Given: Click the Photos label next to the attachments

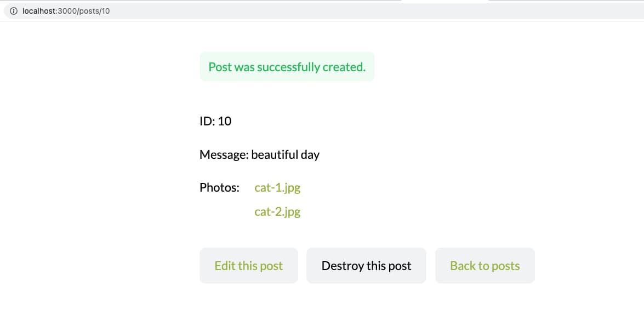Looking at the screenshot, I should (x=219, y=187).
